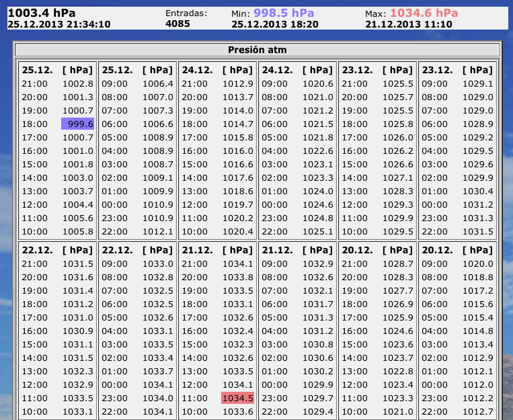The width and height of the screenshot is (513, 420).
Task: Select the 1029.1 pressure value
Action: (x=477, y=84)
